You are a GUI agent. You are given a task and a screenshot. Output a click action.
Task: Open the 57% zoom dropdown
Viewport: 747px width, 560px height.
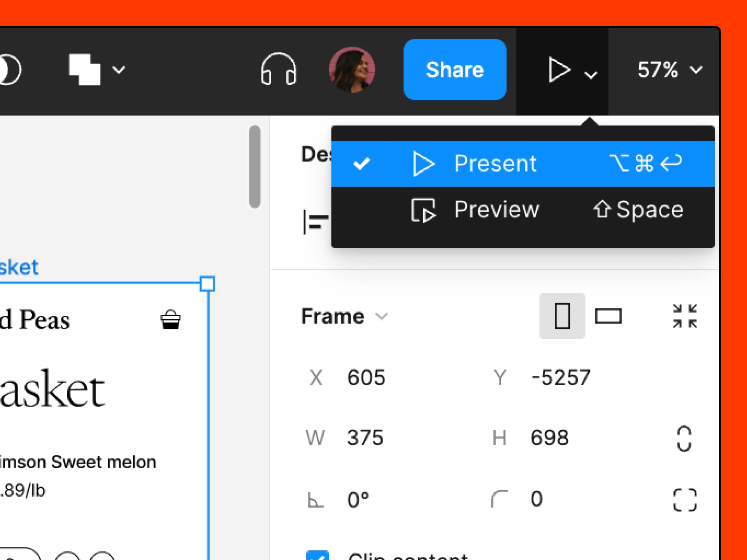(x=670, y=70)
